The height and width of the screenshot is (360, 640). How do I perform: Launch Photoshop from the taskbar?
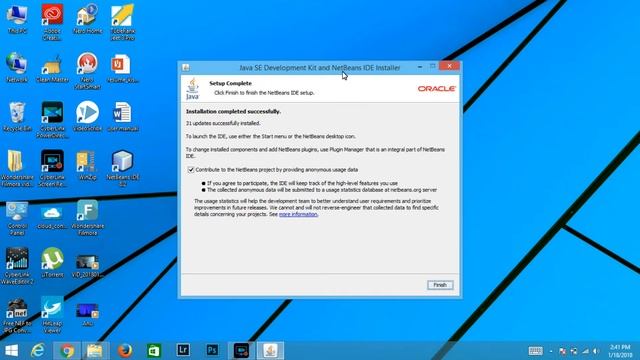tap(212, 350)
